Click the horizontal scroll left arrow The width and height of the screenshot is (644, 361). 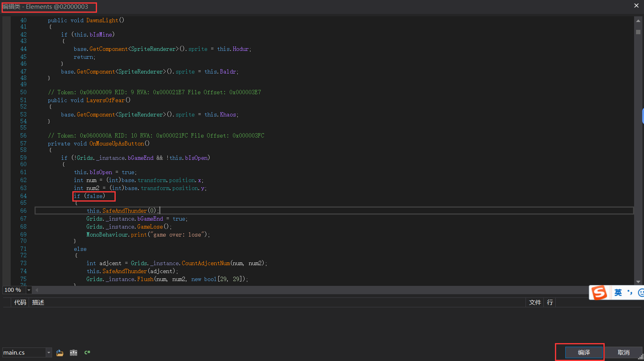(x=37, y=290)
